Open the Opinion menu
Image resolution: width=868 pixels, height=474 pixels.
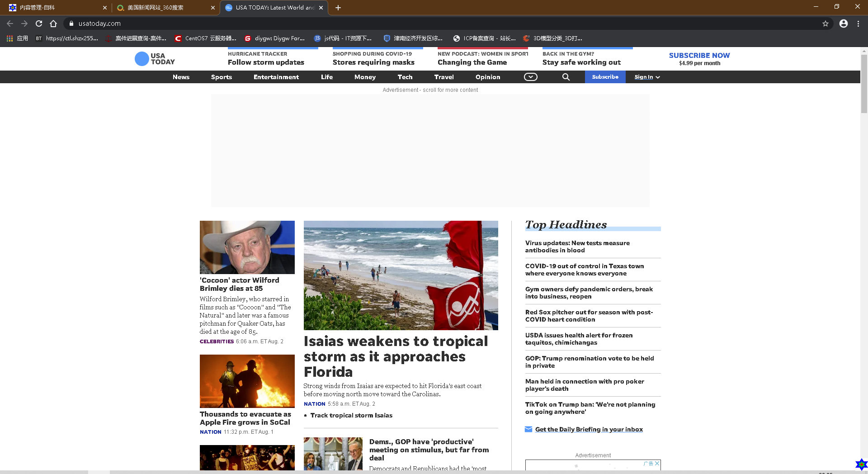point(488,77)
